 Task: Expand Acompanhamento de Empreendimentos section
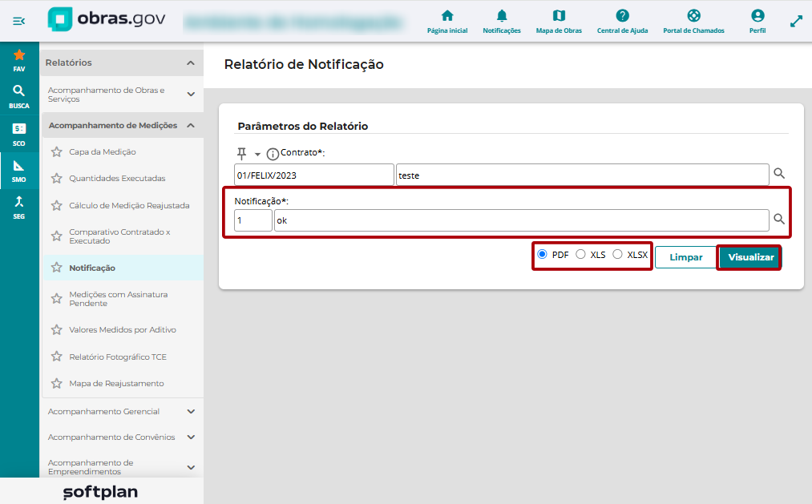coord(191,467)
